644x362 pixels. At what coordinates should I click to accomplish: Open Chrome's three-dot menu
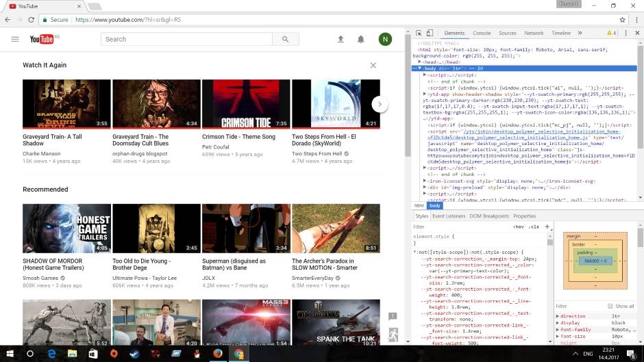pos(636,20)
